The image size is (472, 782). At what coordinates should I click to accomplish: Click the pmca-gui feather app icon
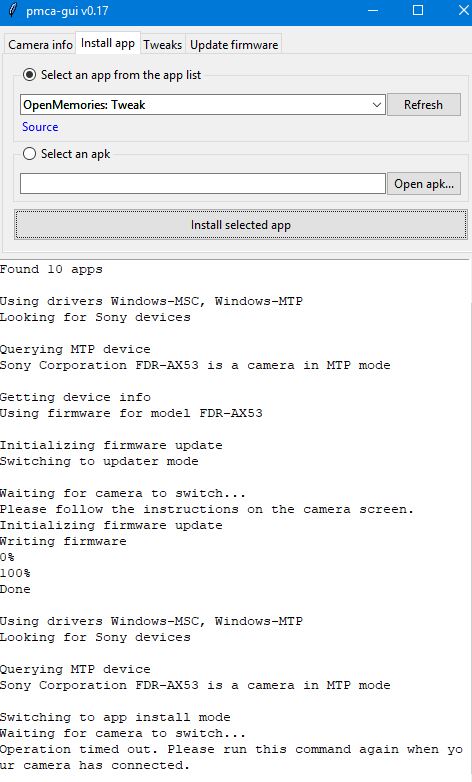click(x=12, y=10)
